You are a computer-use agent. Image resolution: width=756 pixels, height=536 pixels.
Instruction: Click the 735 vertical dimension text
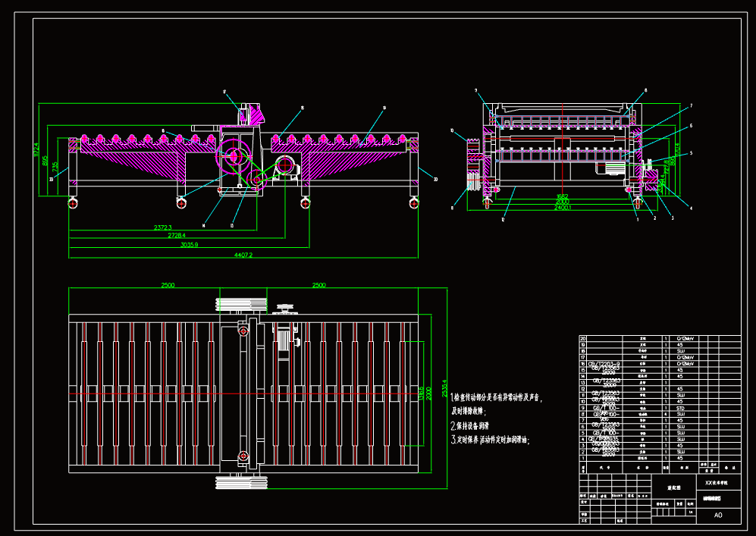point(55,168)
